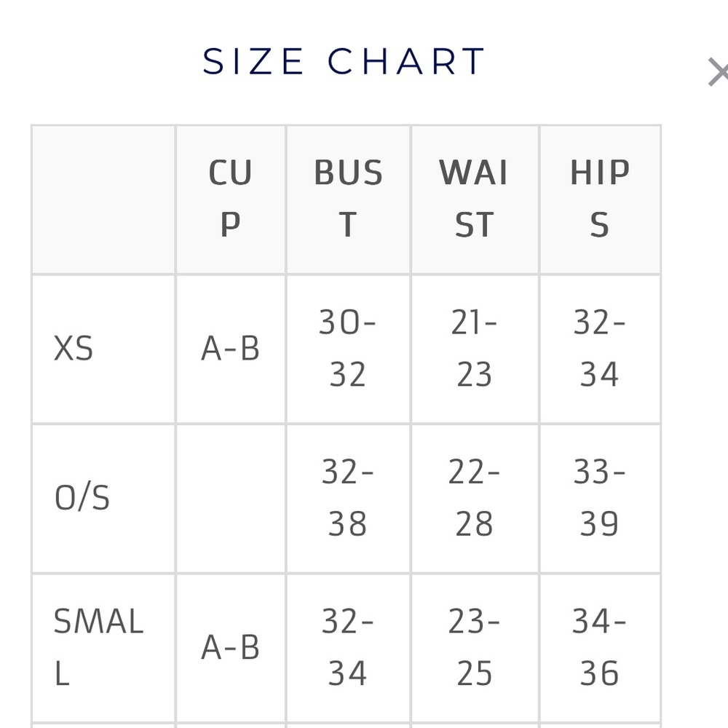The height and width of the screenshot is (728, 728).
Task: Select the WAIST column header
Action: (x=474, y=199)
